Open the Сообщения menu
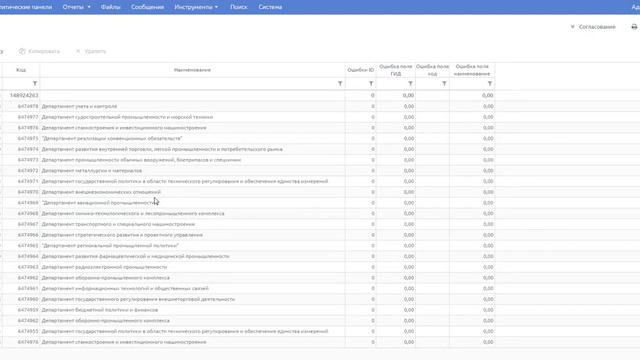The height and width of the screenshot is (360, 640). [x=147, y=7]
